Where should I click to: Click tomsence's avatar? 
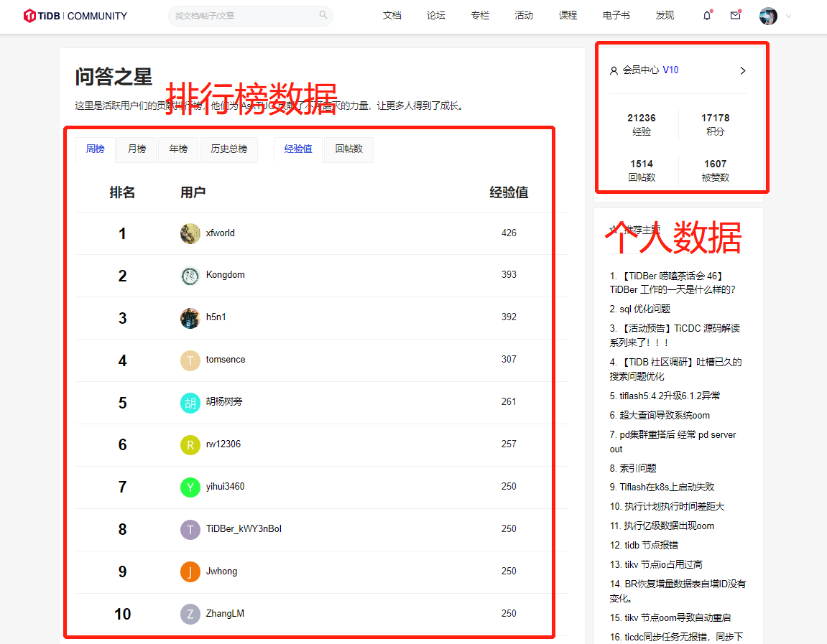click(x=190, y=360)
